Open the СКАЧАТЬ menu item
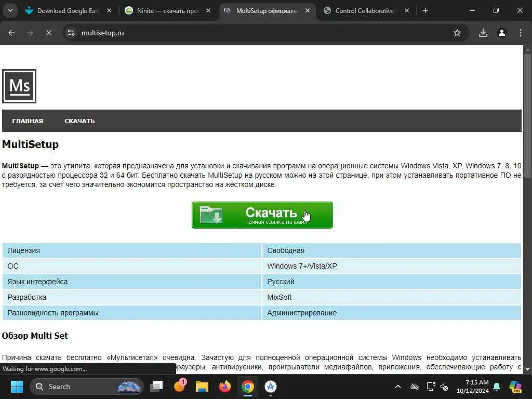 [79, 121]
